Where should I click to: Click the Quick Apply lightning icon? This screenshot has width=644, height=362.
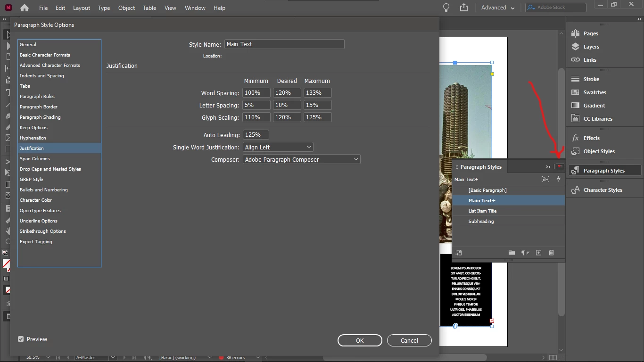coord(559,179)
